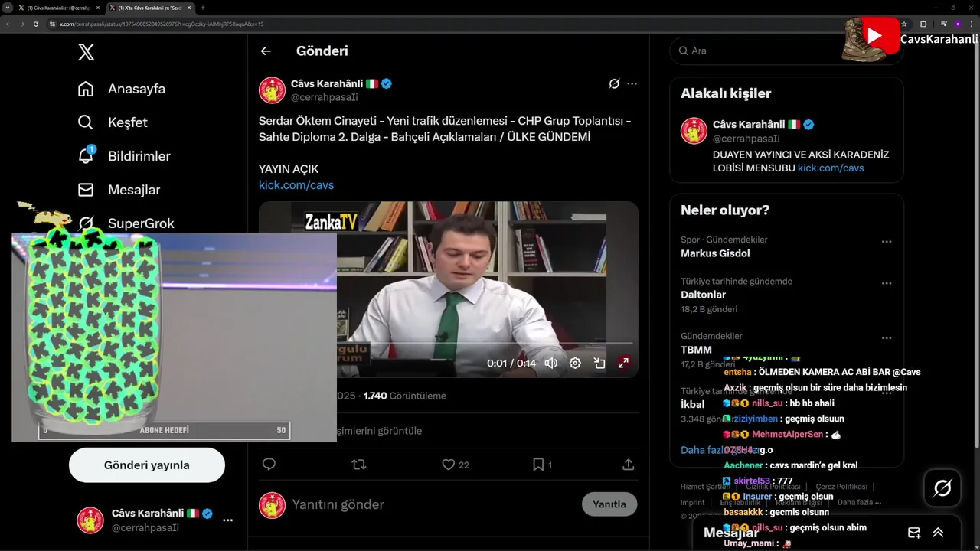Click the share upload icon on the post
Image resolution: width=980 pixels, height=551 pixels.
628,465
